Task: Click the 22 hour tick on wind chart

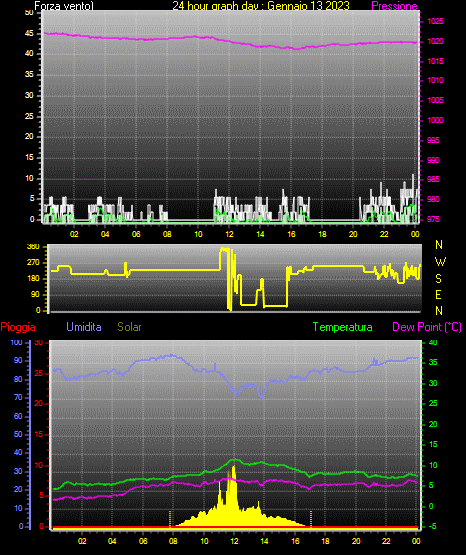Action: pos(384,234)
